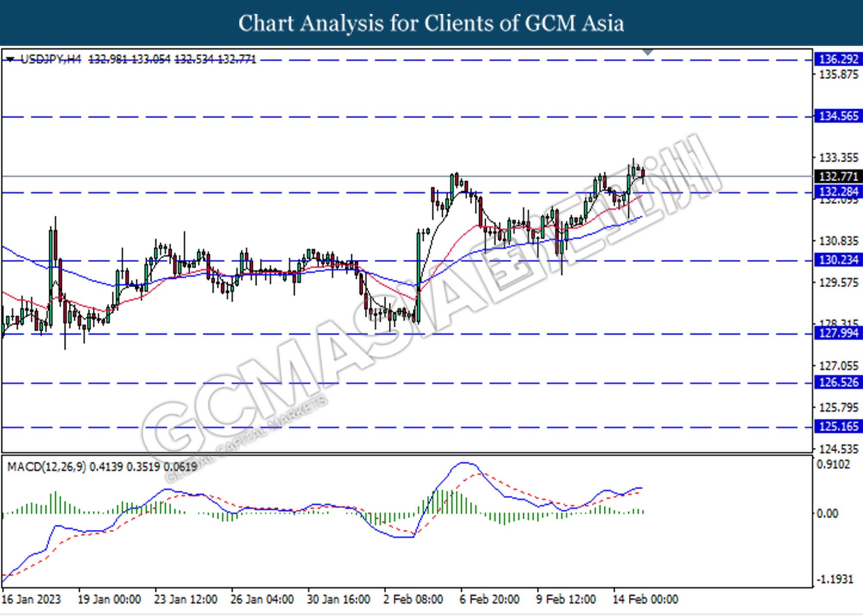Click the 135.875 price axis value
863x616 pixels.
pos(838,75)
